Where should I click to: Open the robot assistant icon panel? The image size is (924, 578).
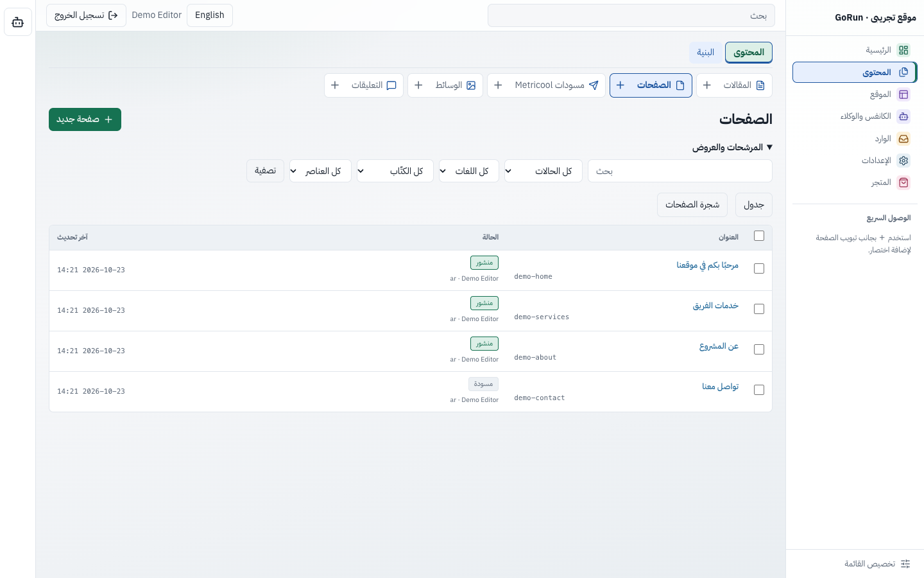click(x=18, y=22)
